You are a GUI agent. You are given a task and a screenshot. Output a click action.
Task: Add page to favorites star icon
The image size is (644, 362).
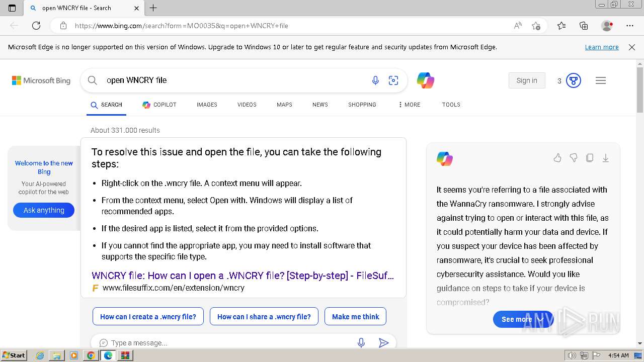pyautogui.click(x=536, y=26)
